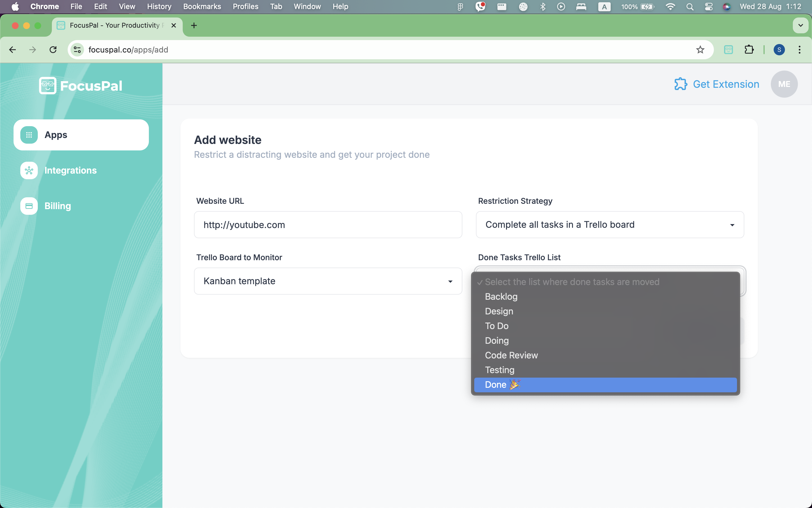Go to the Integrations section
Viewport: 812px width, 508px height.
pyautogui.click(x=81, y=170)
